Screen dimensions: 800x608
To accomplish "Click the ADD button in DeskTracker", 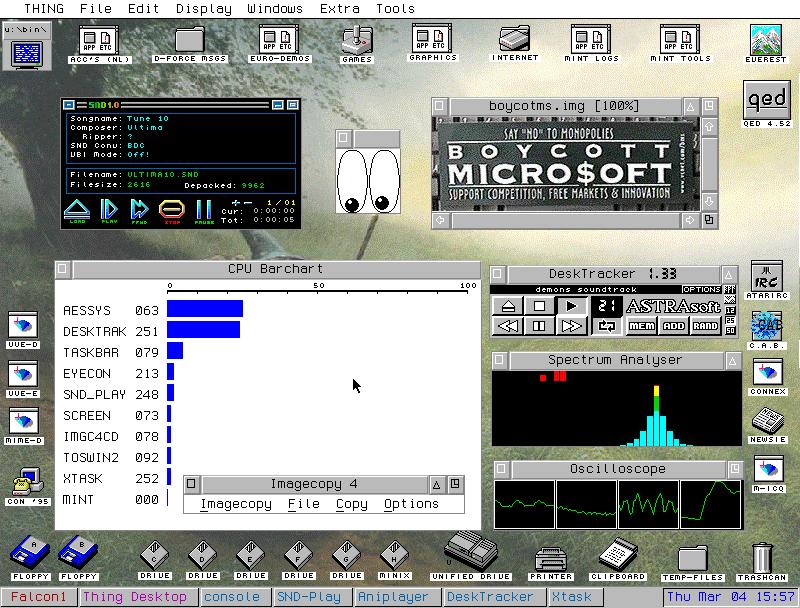I will click(x=673, y=326).
